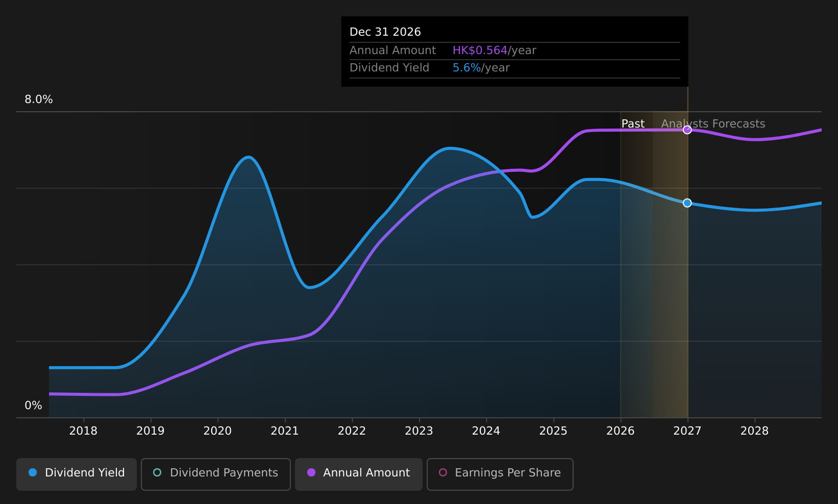Screen dimensions: 838x504
Task: Click the Dividend Payments hollow circle icon
Action: (157, 472)
